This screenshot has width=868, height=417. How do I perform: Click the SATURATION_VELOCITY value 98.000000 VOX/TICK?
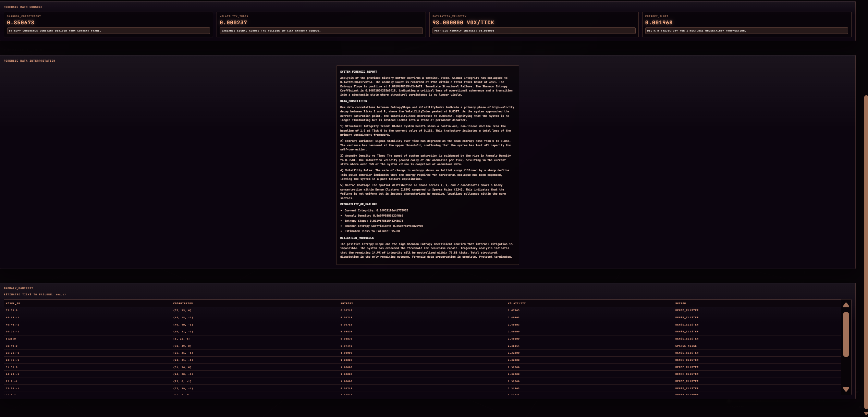tap(463, 23)
